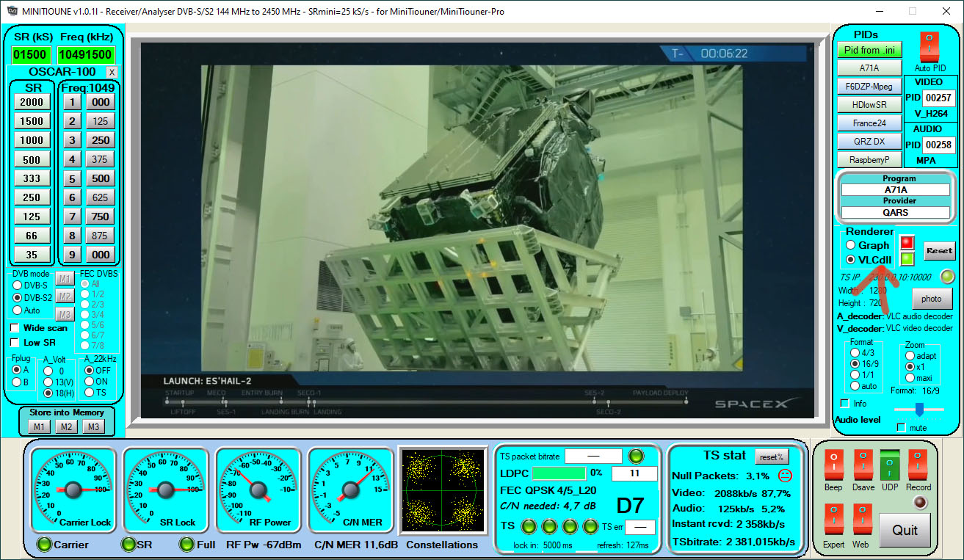
Task: Click the SR Lock gauge
Action: pyautogui.click(x=166, y=489)
